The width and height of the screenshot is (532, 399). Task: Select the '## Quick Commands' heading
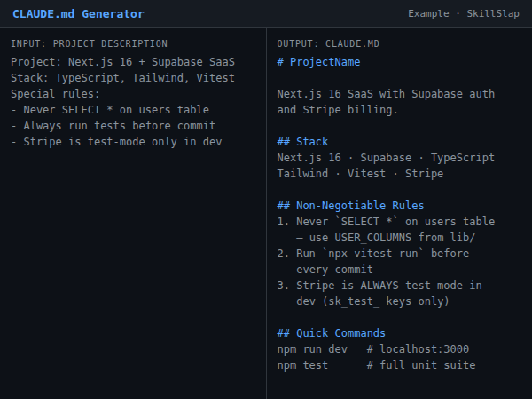coord(331,333)
